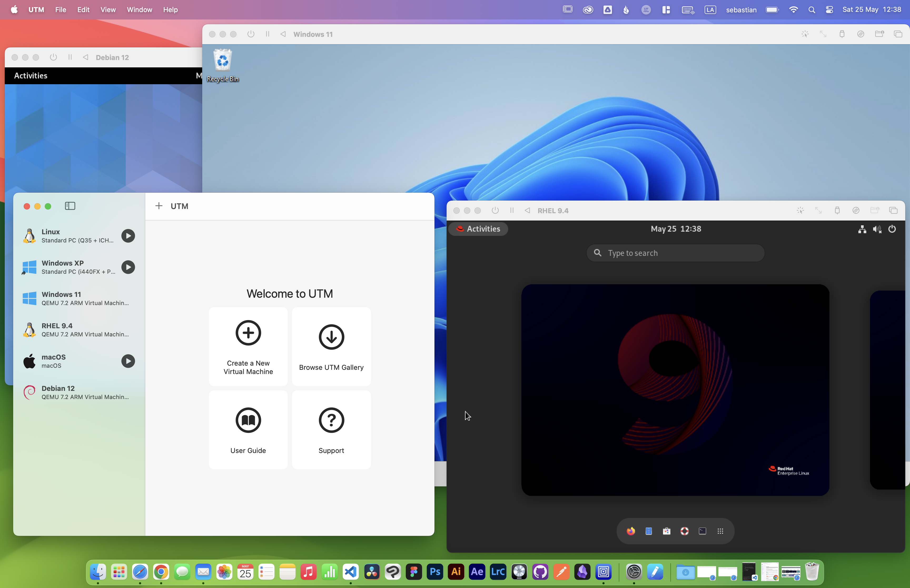Click the Windows 11 window restart arrow
This screenshot has width=910, height=588.
click(283, 34)
